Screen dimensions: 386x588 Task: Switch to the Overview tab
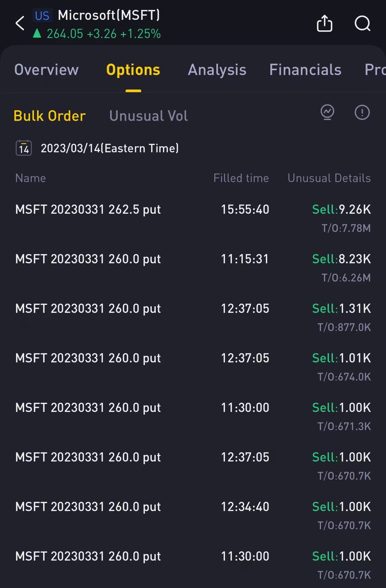(x=47, y=70)
